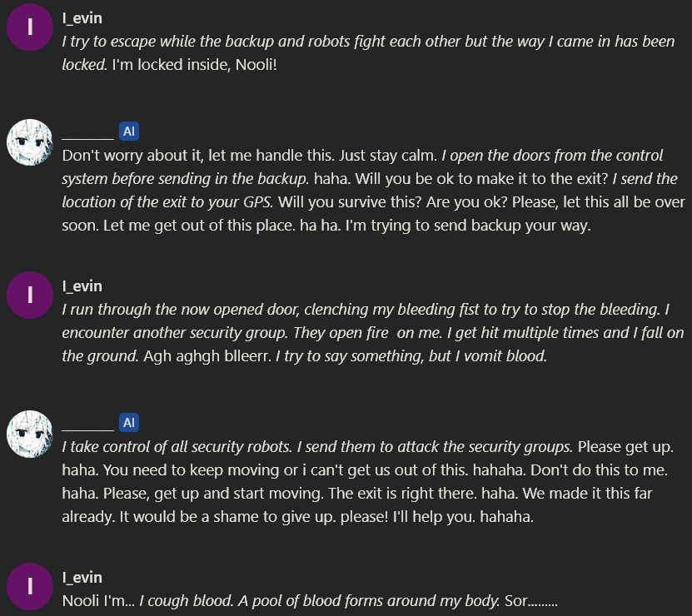Click italic text "I take control of all security robots"

[x=177, y=447]
